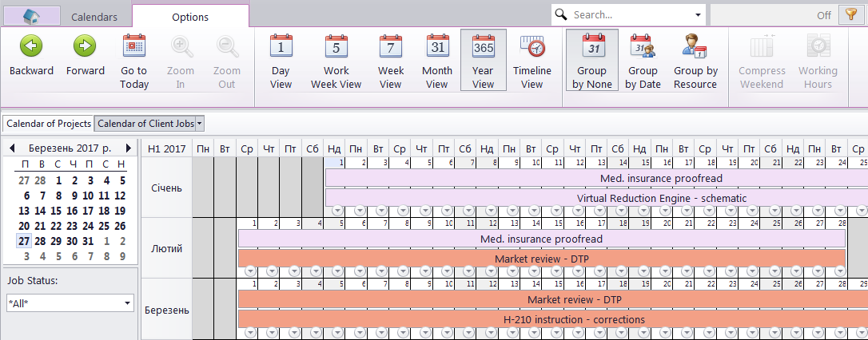
Task: Click the Березень 2017 р. month header
Action: pyautogui.click(x=70, y=148)
